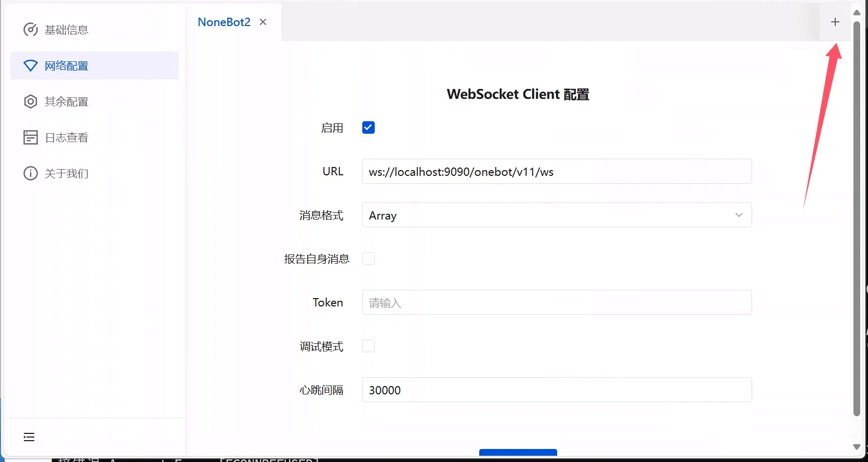Click the URL input field
The height and width of the screenshot is (462, 868).
click(557, 171)
